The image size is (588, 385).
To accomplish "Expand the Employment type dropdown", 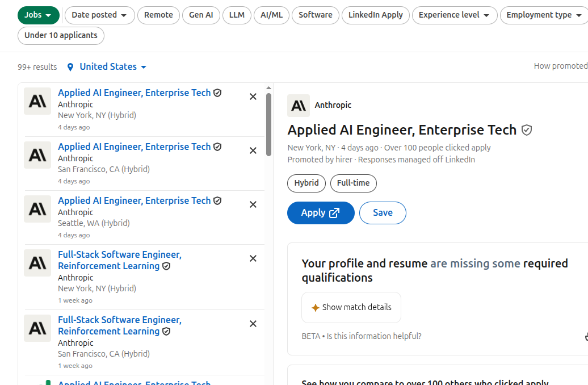I will coord(544,15).
